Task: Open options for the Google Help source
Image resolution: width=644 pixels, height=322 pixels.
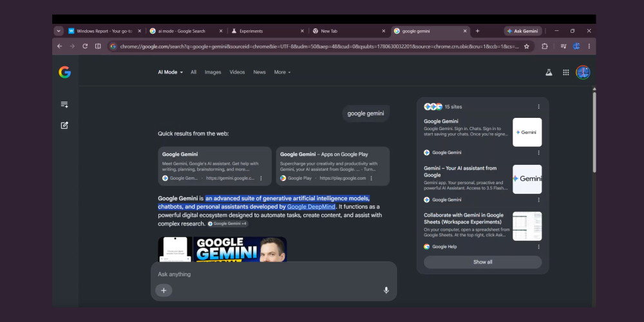Action: [x=538, y=247]
